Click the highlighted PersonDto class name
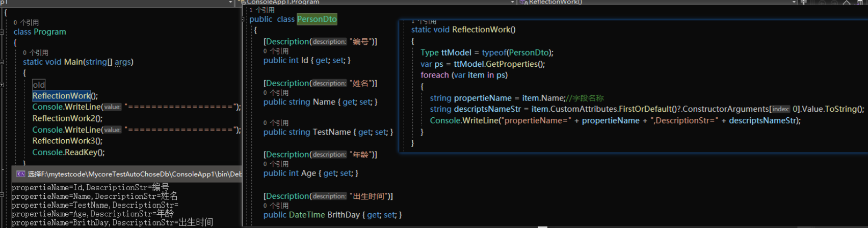The height and width of the screenshot is (228, 868). click(x=317, y=19)
